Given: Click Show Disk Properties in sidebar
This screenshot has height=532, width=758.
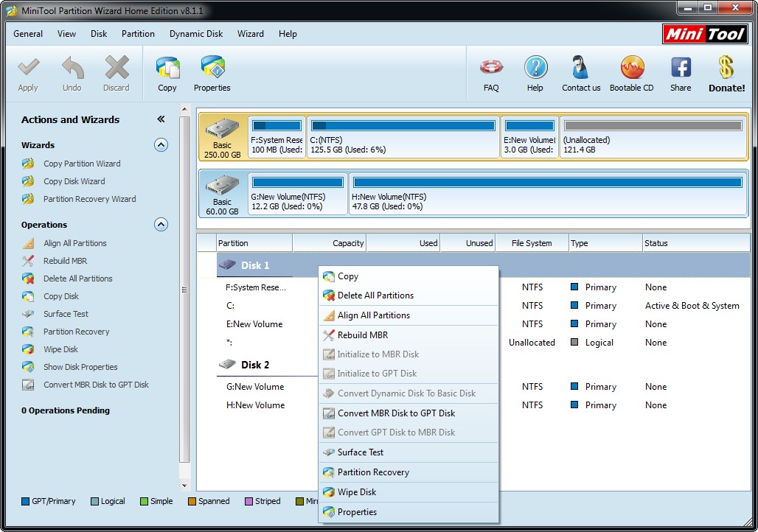Looking at the screenshot, I should click(80, 367).
